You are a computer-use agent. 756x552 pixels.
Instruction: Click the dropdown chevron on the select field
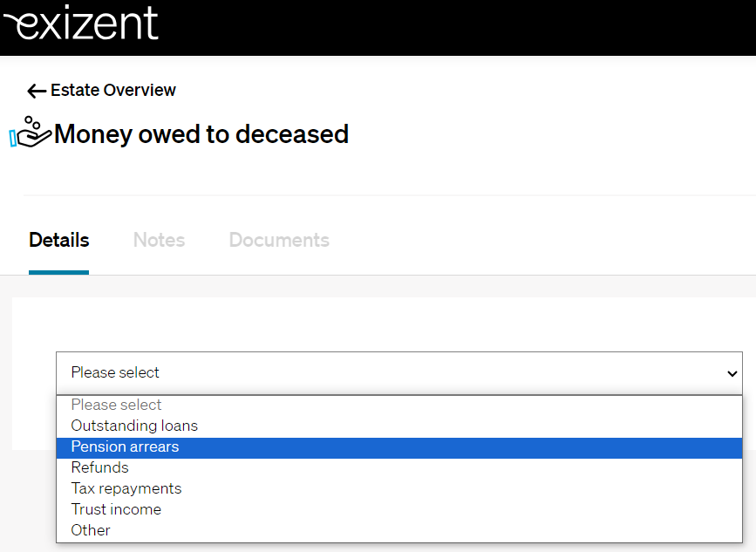point(732,372)
